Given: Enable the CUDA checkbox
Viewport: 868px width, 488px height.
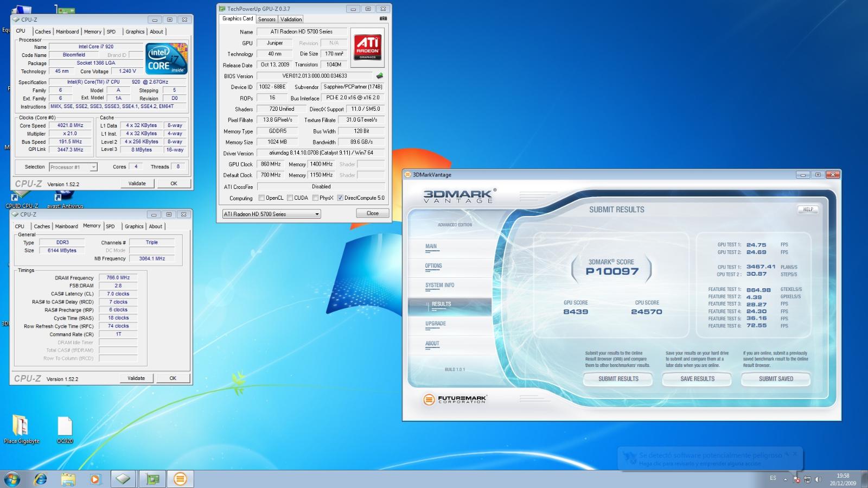Looking at the screenshot, I should point(290,198).
